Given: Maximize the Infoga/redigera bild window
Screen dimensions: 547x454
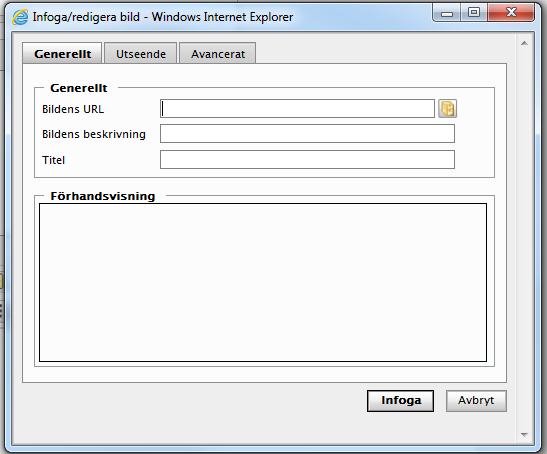Looking at the screenshot, I should (x=474, y=13).
